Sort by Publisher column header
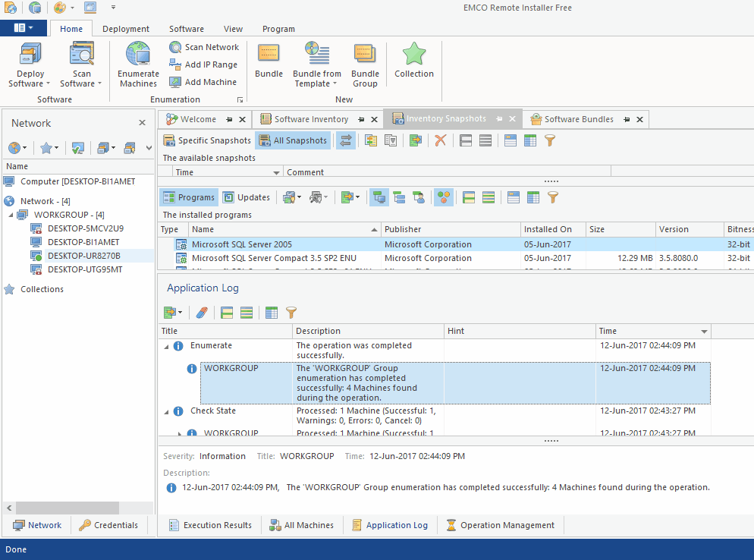The width and height of the screenshot is (754, 560). click(451, 229)
